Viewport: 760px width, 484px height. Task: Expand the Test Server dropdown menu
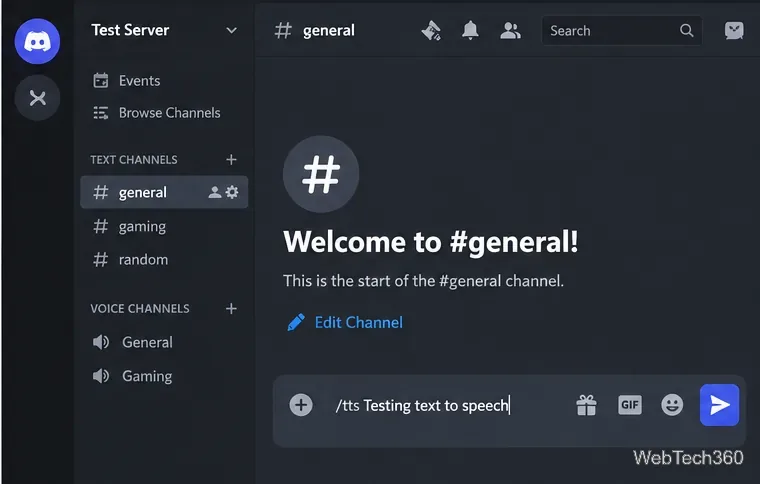tap(232, 31)
